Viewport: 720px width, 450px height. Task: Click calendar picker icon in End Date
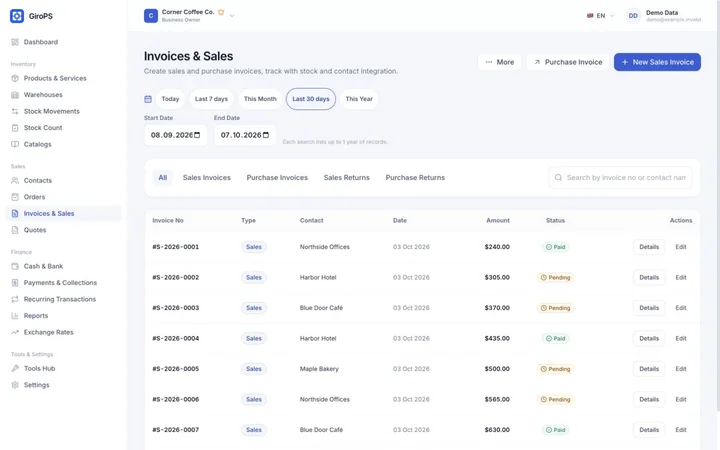tap(266, 135)
